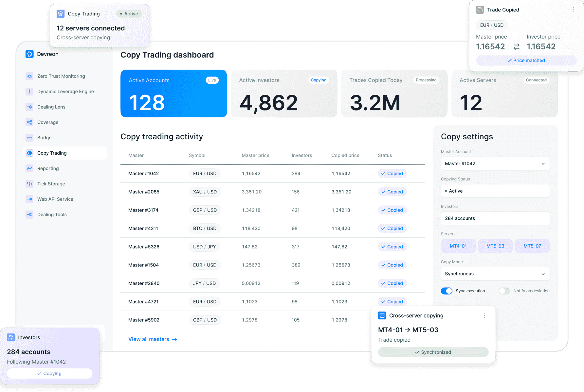The height and width of the screenshot is (392, 584).
Task: Click the server icon on Cross-server copying card
Action: pos(382,315)
